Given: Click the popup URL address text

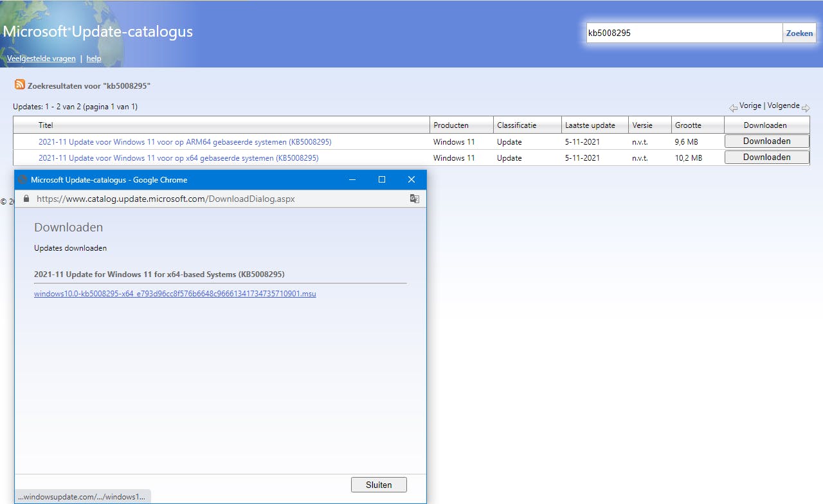Looking at the screenshot, I should click(x=166, y=199).
